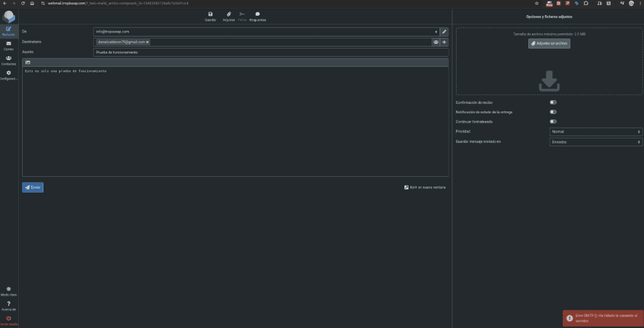Viewport: 644px width, 328px height.
Task: Switch to Modo claro light mode
Action: tap(9, 291)
